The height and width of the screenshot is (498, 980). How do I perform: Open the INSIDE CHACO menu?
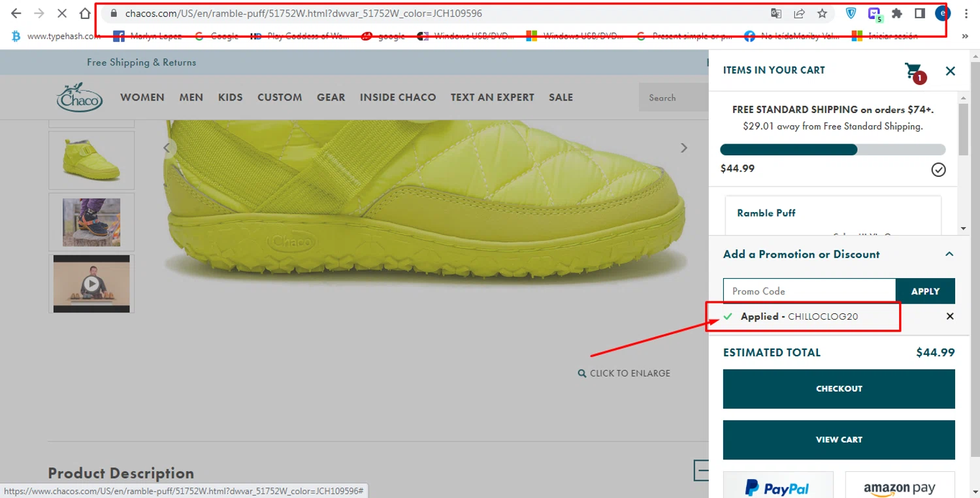(398, 97)
